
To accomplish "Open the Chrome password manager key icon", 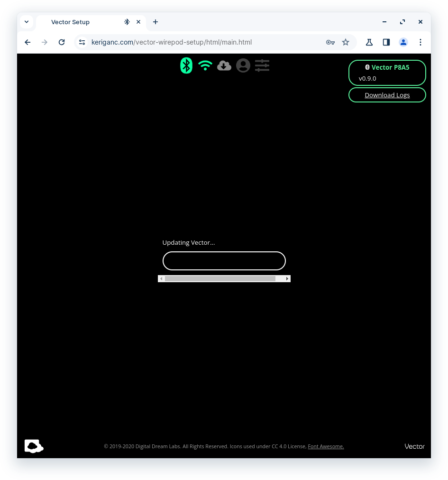I will (x=330, y=42).
